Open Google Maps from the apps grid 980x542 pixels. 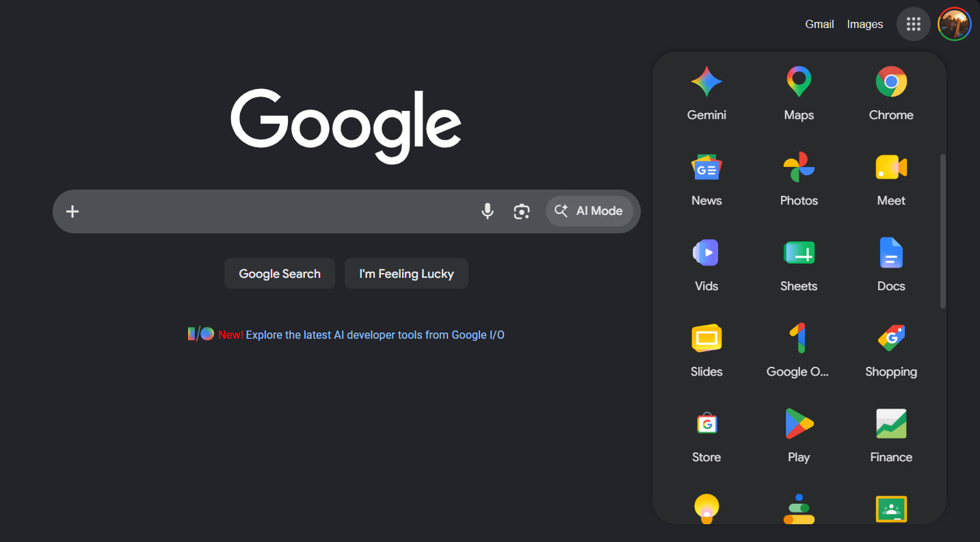(799, 94)
